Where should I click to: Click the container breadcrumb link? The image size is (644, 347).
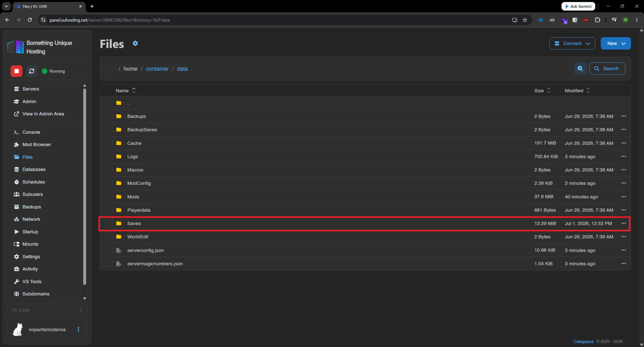tap(157, 69)
